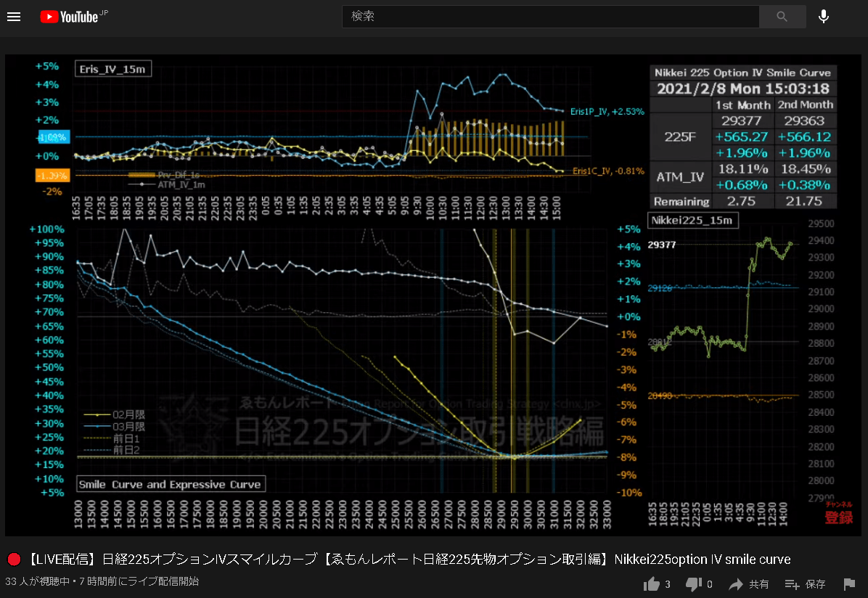Click the Eris1C_IV, -0.81% series label
The image size is (868, 598).
pos(608,171)
